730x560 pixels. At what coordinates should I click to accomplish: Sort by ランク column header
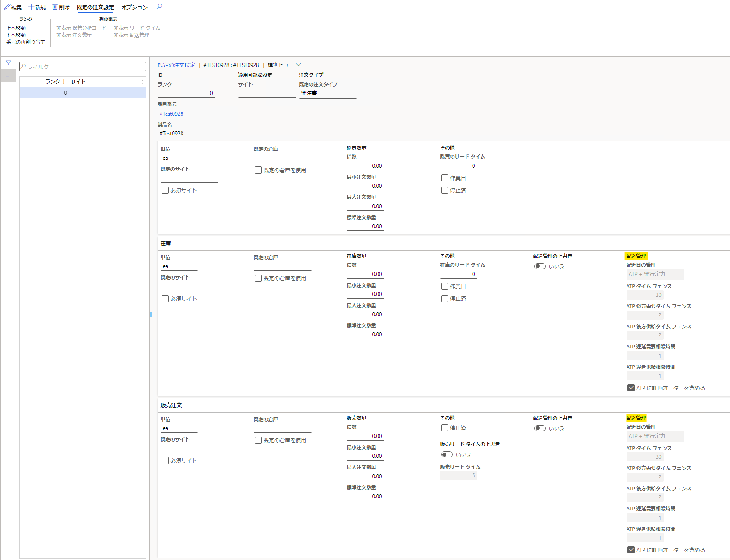click(52, 82)
